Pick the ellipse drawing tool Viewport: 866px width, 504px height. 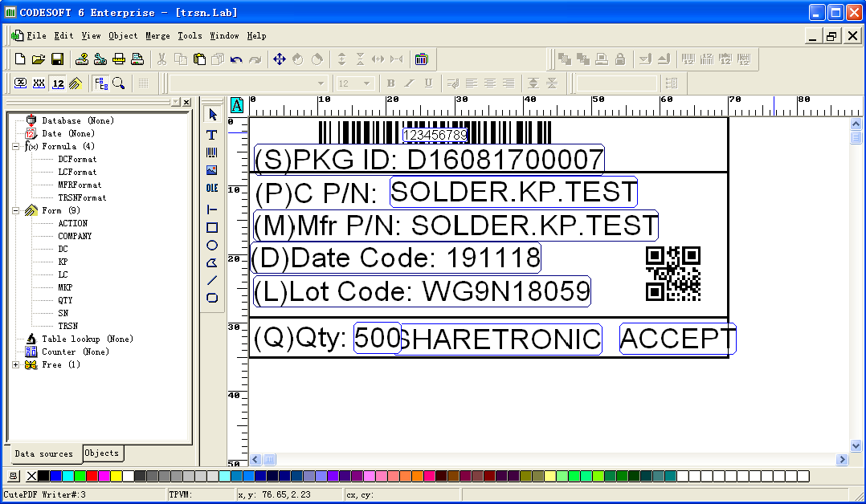(212, 245)
